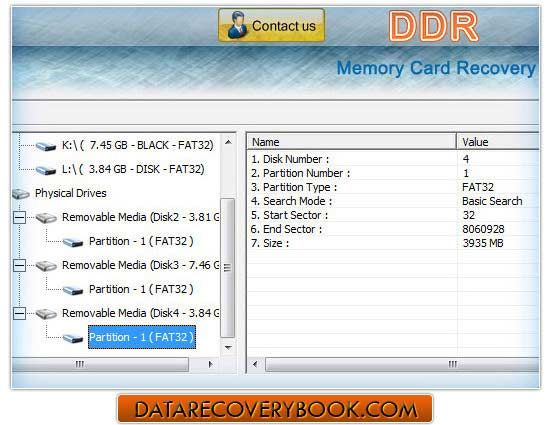Click the Disk3 removable media icon

tap(46, 266)
